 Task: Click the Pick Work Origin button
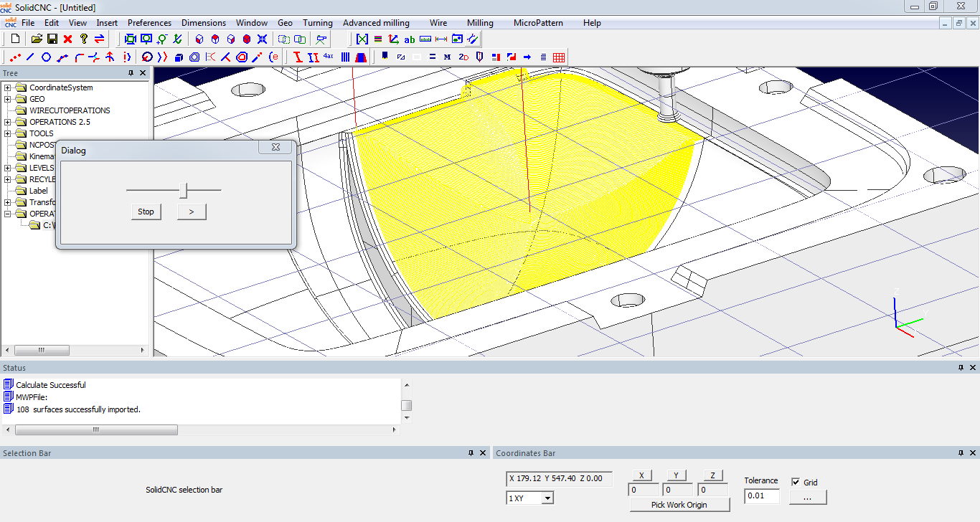(679, 505)
